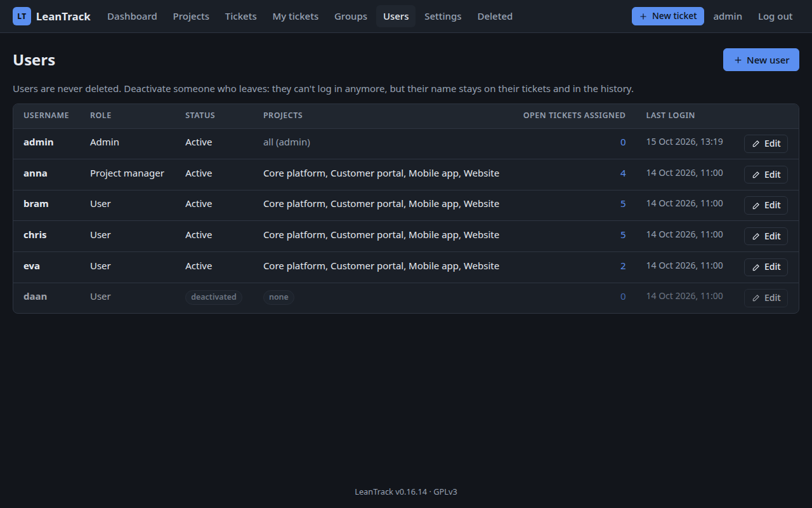Open the Groups page
The width and height of the screenshot is (812, 508).
(x=351, y=17)
